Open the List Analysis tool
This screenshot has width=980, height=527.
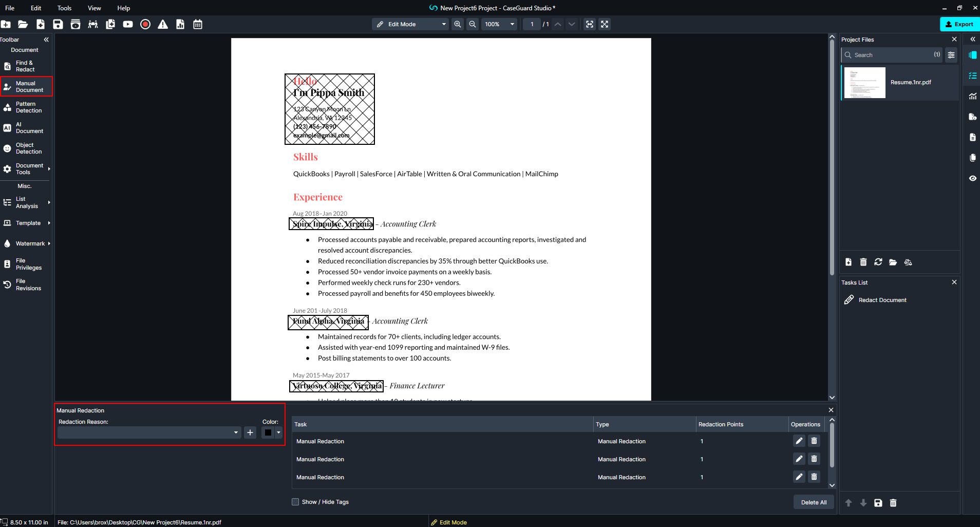pos(26,202)
